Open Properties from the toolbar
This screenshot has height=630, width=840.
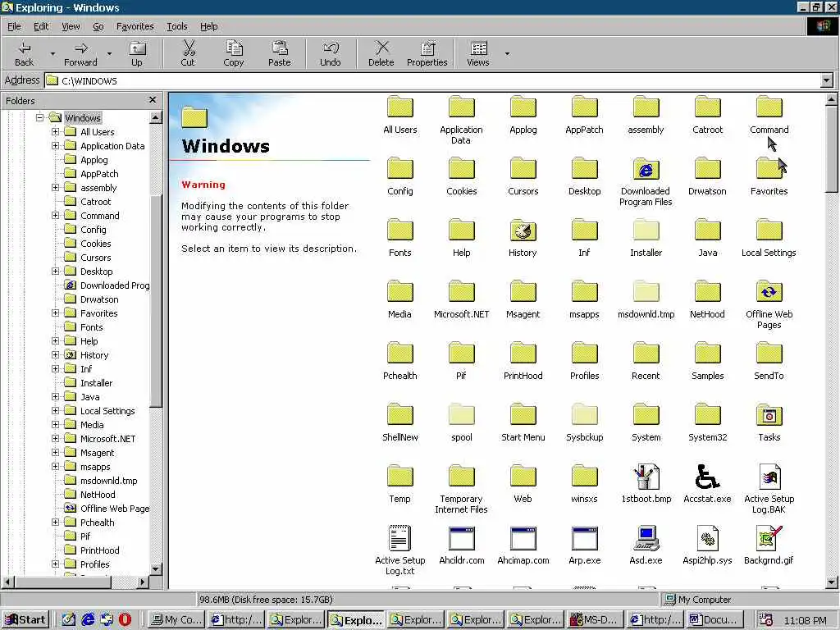point(427,53)
